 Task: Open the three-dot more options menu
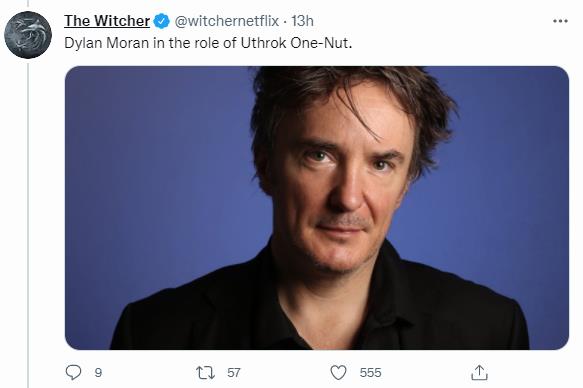point(560,21)
